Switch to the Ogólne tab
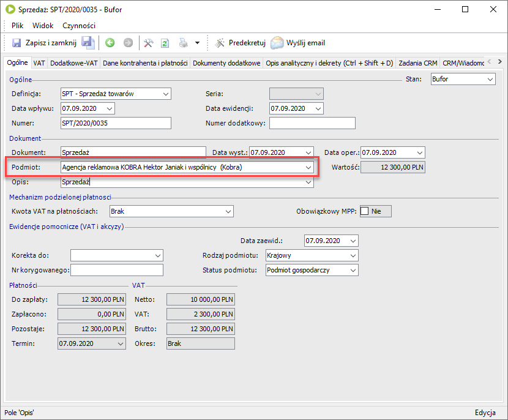Screen dimensions: 508x420 18,62
